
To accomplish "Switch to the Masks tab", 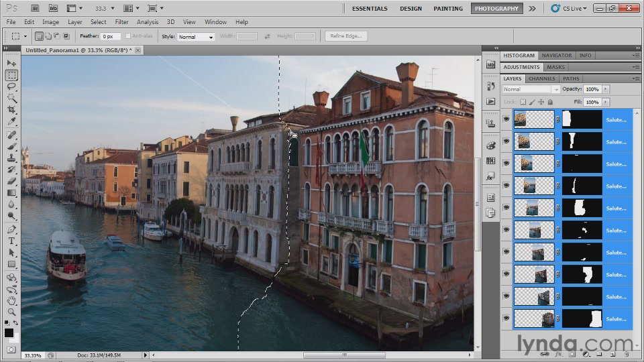I will (555, 67).
